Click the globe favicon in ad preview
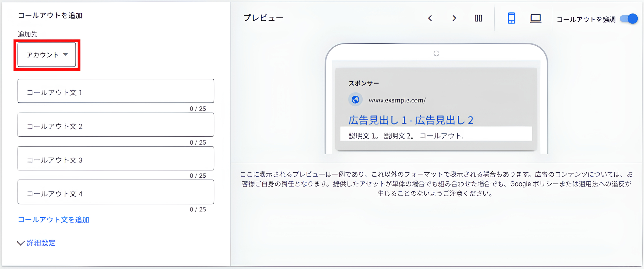The image size is (644, 269). point(355,100)
